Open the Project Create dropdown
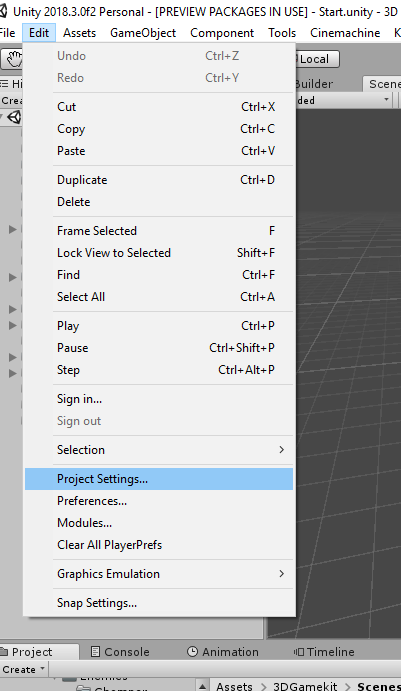Image resolution: width=401 pixels, height=691 pixels. coord(23,669)
